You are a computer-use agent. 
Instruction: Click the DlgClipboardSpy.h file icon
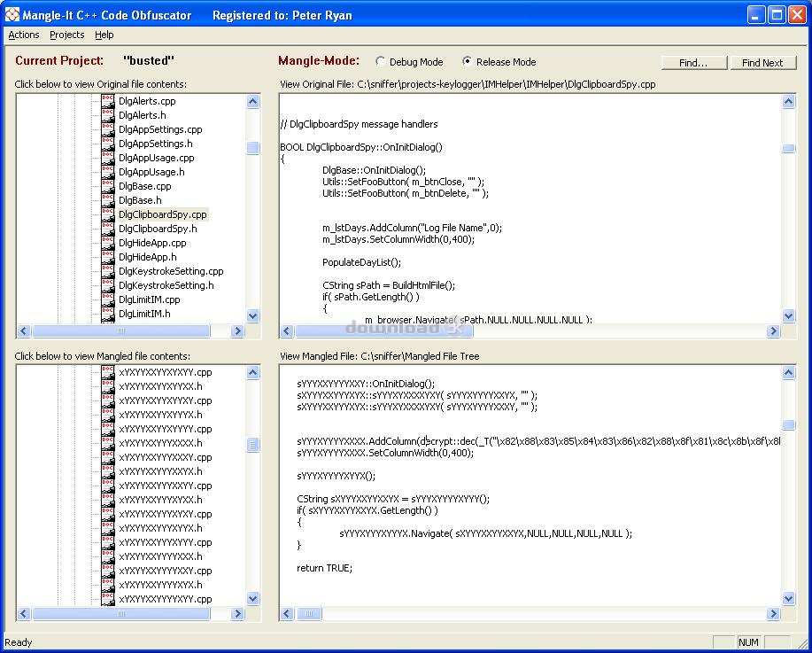point(108,229)
